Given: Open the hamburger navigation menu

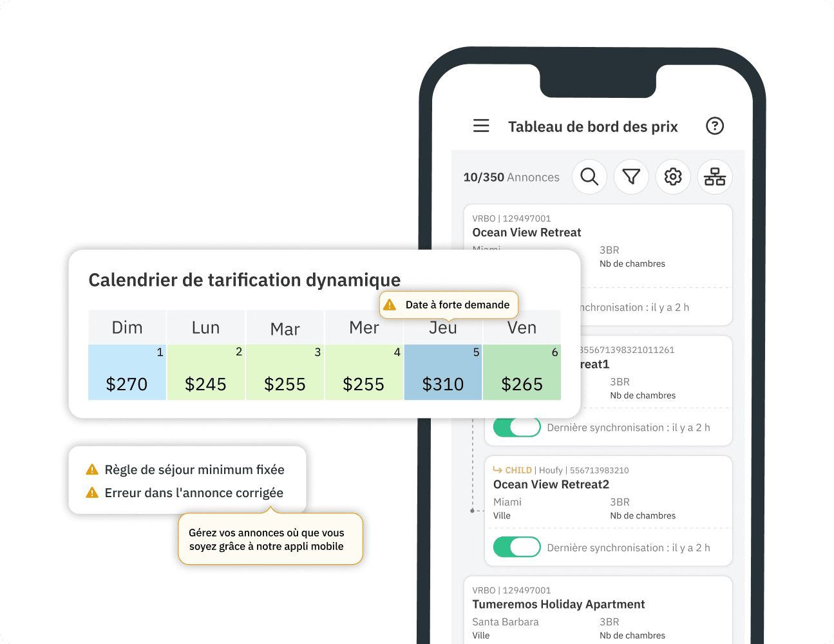Looking at the screenshot, I should click(481, 126).
